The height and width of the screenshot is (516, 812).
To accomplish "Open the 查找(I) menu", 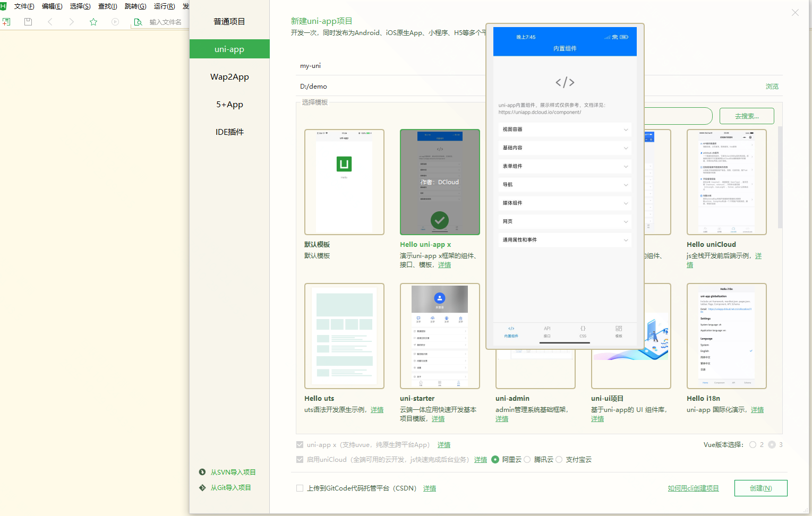I will pos(108,6).
